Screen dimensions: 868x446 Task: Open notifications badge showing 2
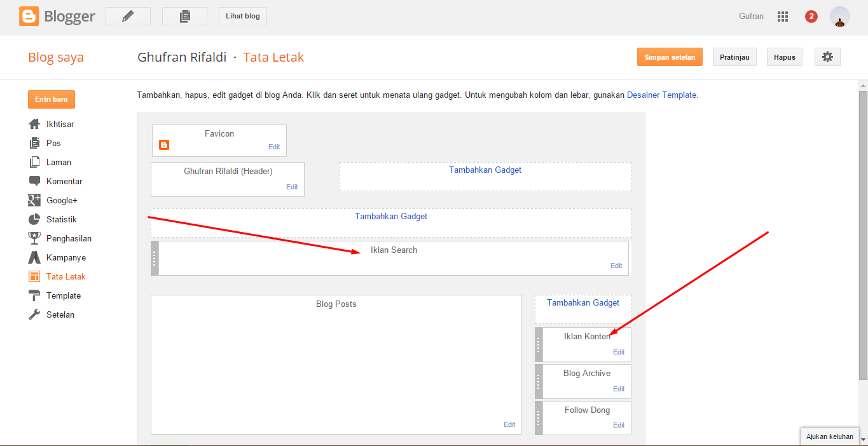(811, 17)
